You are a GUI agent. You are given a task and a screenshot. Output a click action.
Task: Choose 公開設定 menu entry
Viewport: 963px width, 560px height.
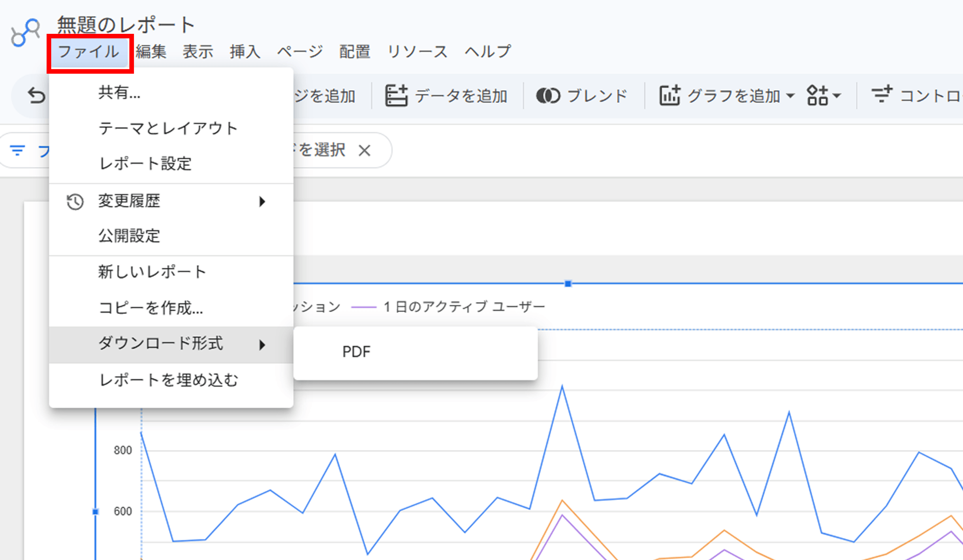click(x=171, y=236)
